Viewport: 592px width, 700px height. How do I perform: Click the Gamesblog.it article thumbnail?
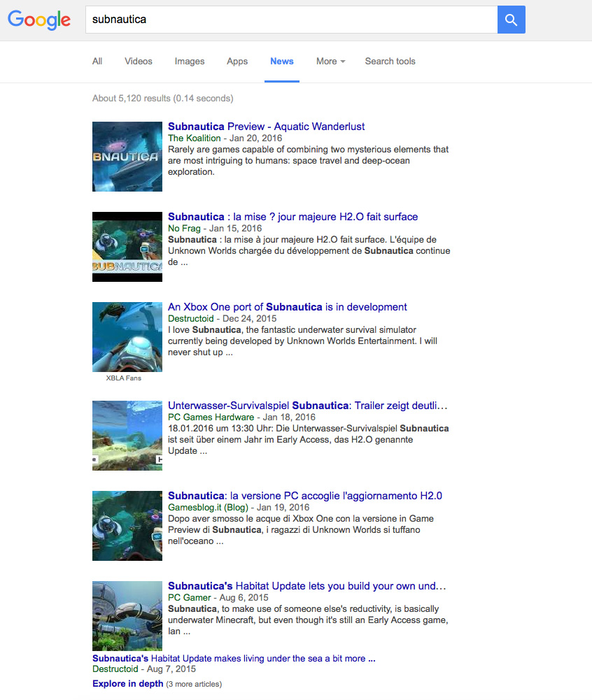(x=127, y=526)
